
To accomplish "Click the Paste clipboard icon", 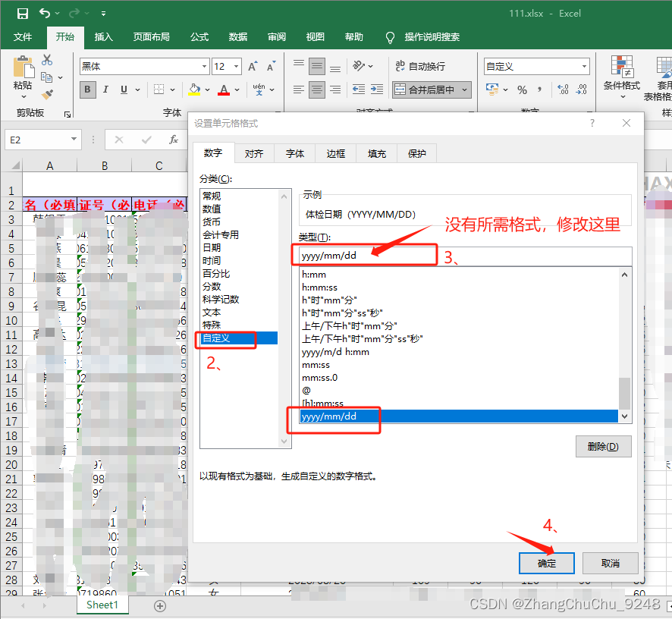I will tap(24, 67).
